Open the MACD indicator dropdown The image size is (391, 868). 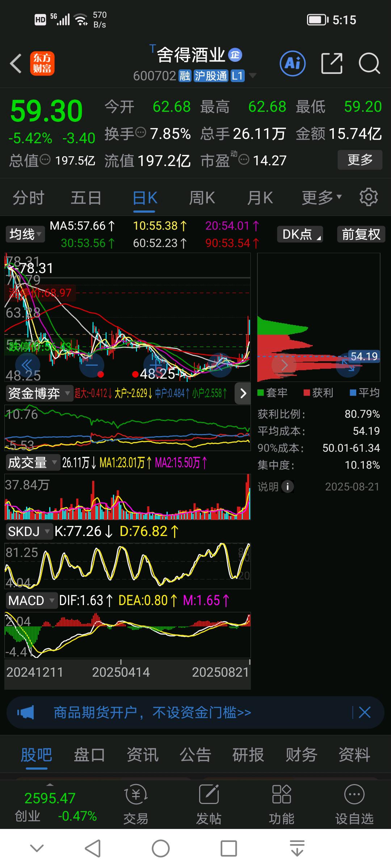point(31,600)
